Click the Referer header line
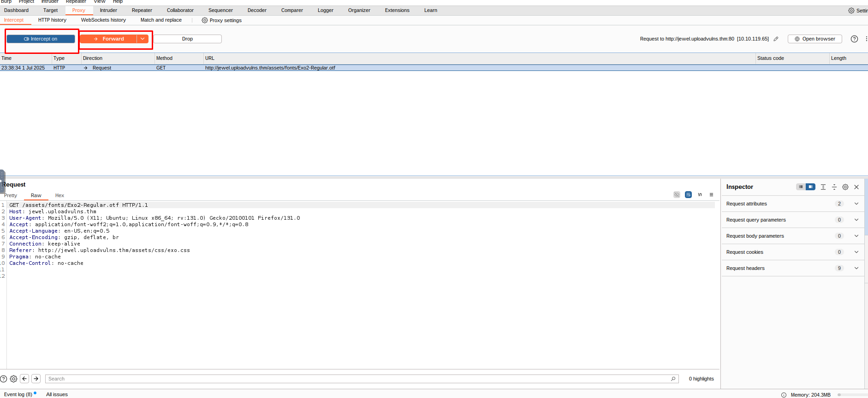Screen dimensions: 868x398 (100, 251)
